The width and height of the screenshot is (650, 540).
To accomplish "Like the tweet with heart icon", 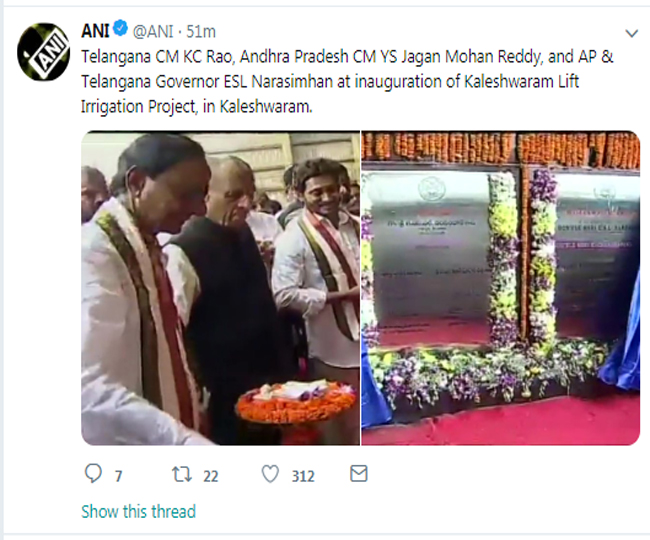I will (x=270, y=474).
